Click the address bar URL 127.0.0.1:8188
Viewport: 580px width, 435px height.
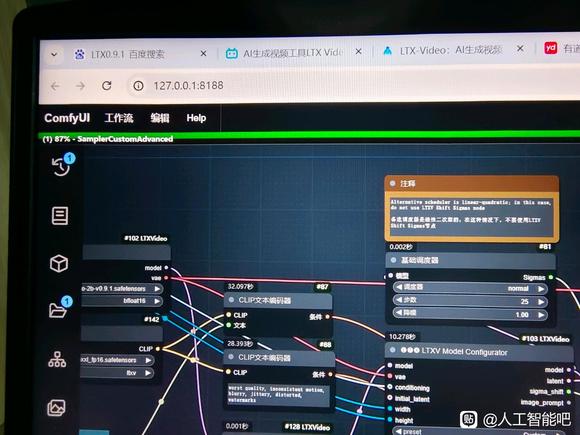click(188, 85)
